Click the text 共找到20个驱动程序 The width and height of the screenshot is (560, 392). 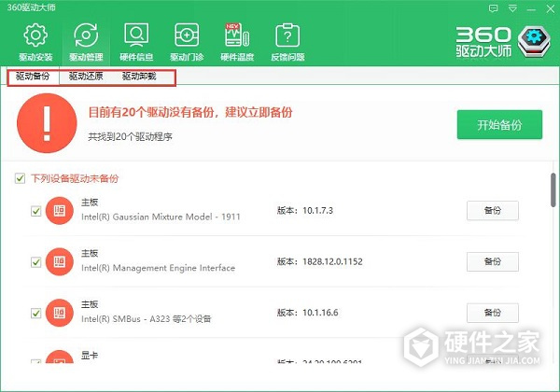coord(130,136)
